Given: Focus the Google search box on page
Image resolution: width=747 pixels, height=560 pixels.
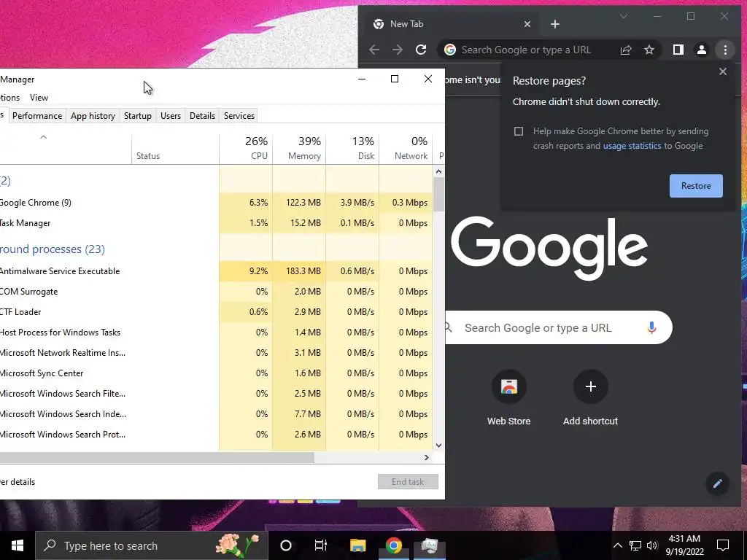Looking at the screenshot, I should coord(557,327).
